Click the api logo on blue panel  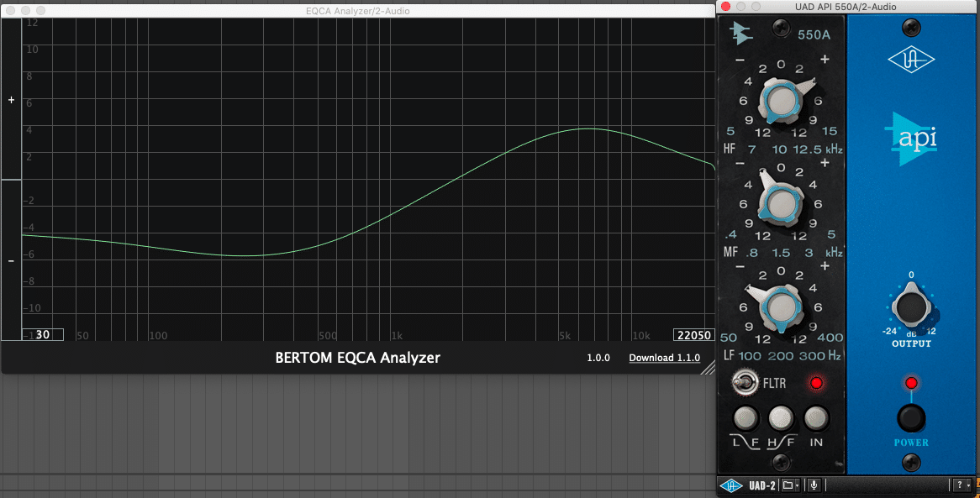(910, 139)
